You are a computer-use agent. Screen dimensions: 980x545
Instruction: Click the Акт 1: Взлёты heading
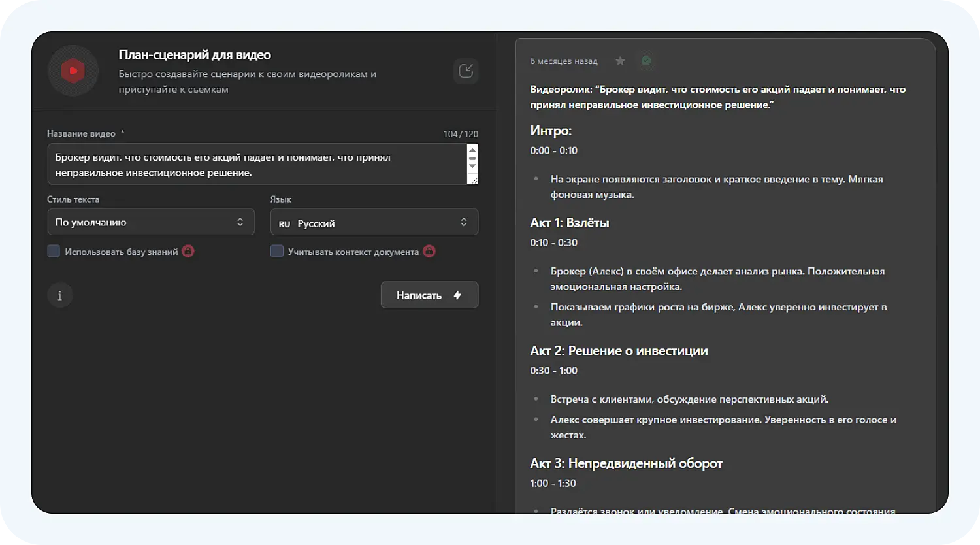(x=570, y=223)
